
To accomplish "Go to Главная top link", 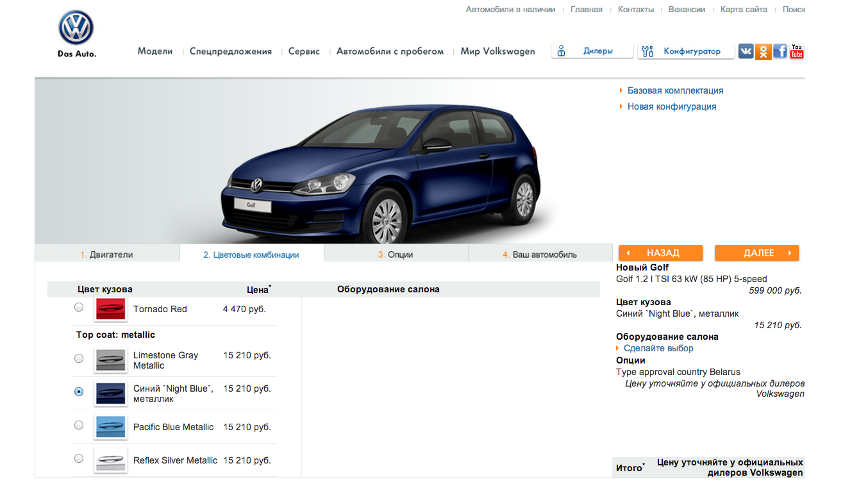I will pos(587,10).
